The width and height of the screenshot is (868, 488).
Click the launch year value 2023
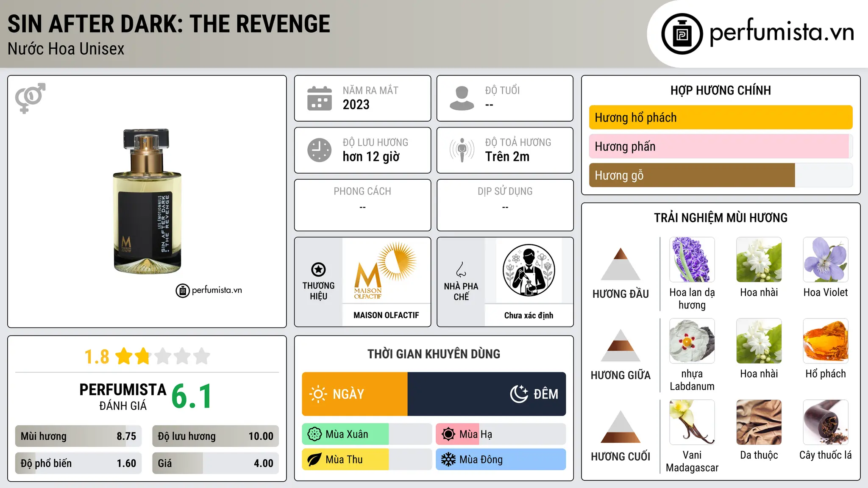point(356,105)
